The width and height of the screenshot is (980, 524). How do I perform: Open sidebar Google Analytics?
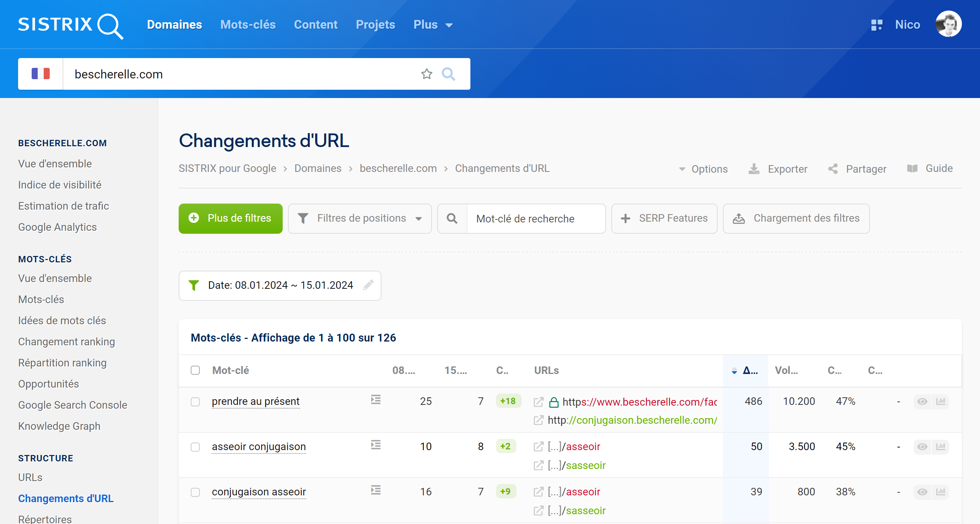(57, 227)
